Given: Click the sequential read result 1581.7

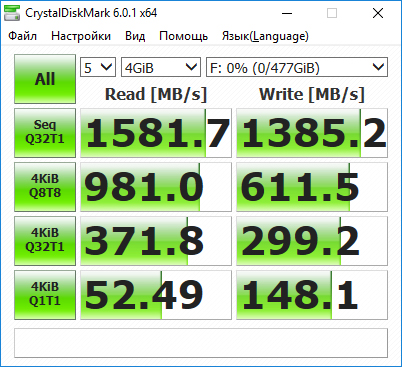Looking at the screenshot, I should pyautogui.click(x=156, y=133).
